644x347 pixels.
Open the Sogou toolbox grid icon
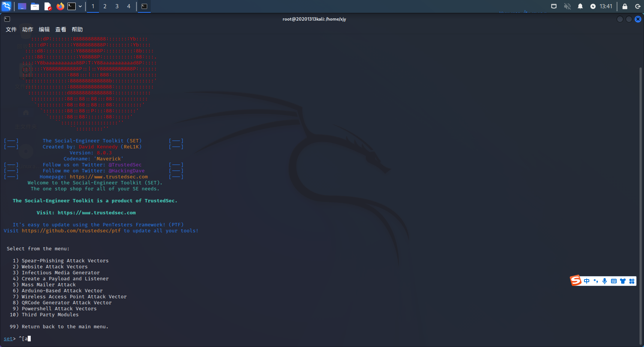click(x=632, y=281)
